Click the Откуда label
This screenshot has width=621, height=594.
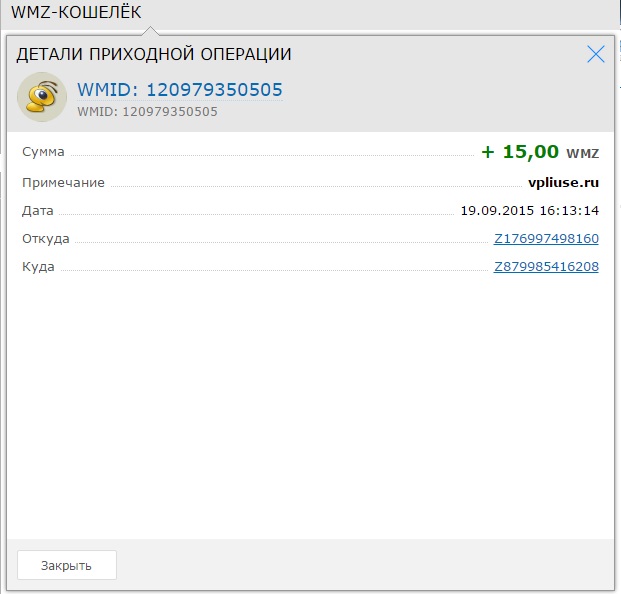pyautogui.click(x=46, y=239)
